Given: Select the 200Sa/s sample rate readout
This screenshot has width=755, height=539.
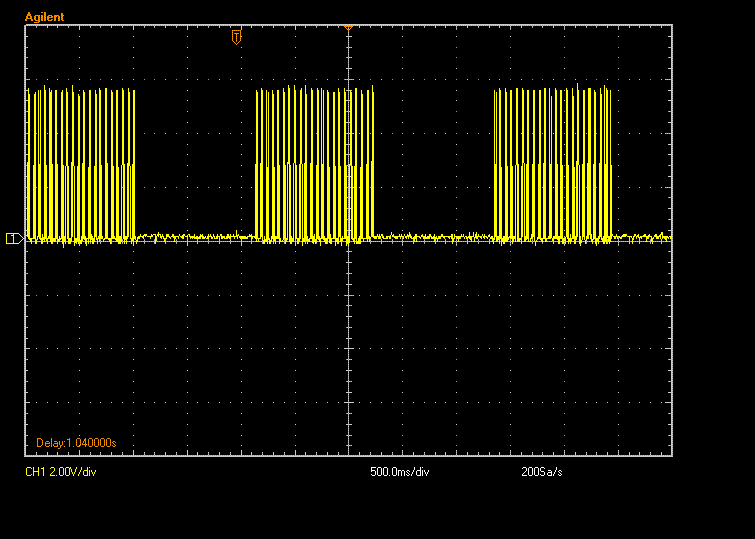Looking at the screenshot, I should tap(542, 472).
